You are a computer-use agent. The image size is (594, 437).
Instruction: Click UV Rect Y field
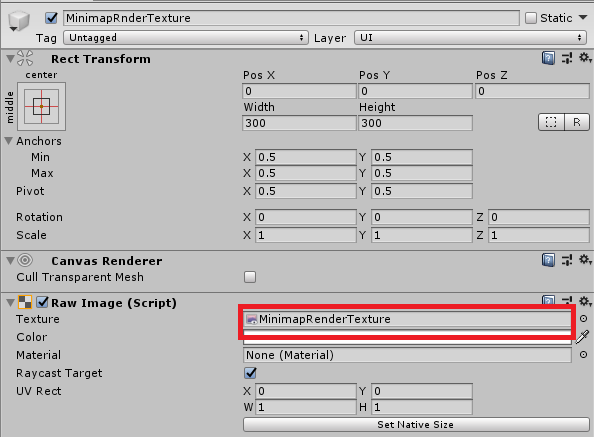(422, 391)
